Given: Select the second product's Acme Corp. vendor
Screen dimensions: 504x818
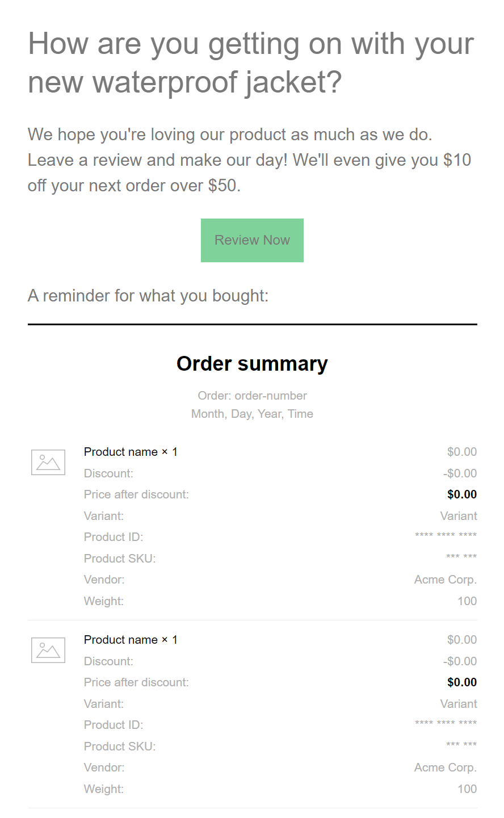Looking at the screenshot, I should coord(446,767).
